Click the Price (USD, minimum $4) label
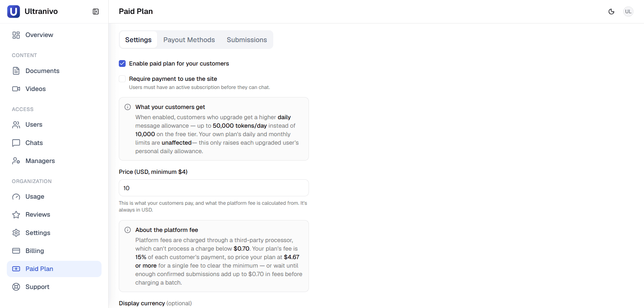Screen dimensions: 644x308 (x=153, y=172)
